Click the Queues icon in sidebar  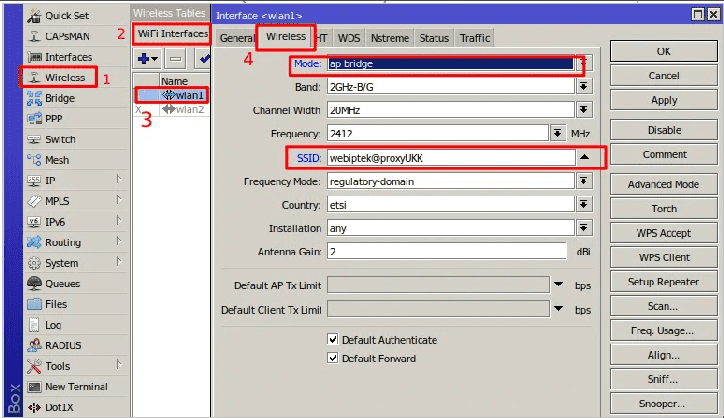tap(33, 283)
